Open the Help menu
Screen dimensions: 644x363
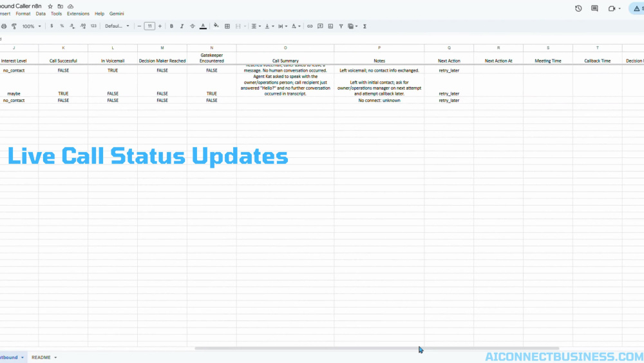99,14
